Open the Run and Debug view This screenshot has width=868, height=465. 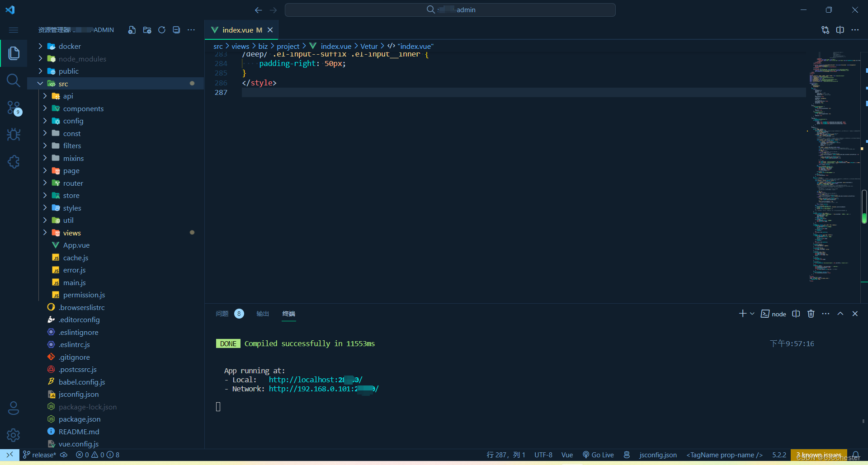coord(14,135)
